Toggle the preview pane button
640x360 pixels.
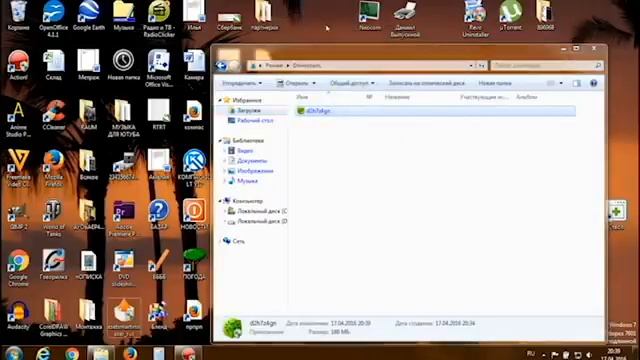point(576,83)
